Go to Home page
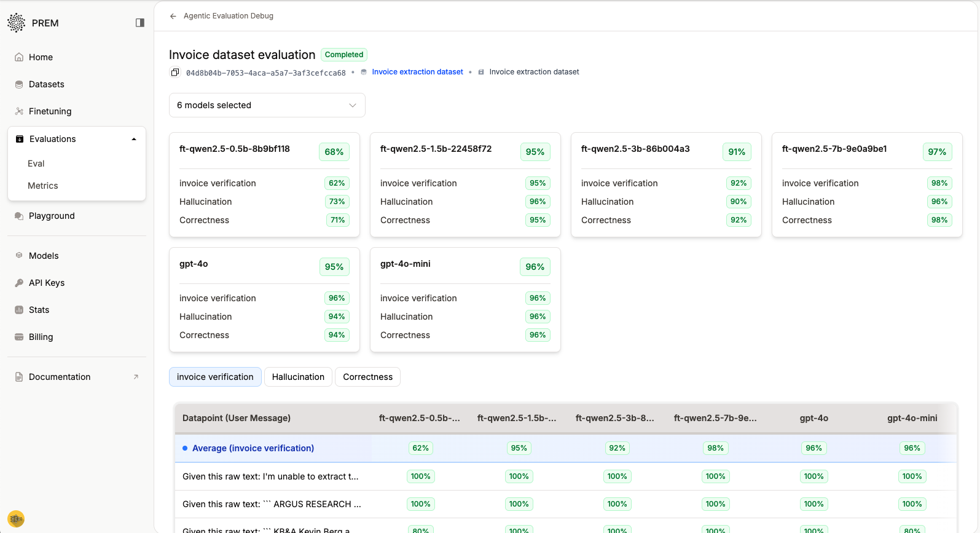The height and width of the screenshot is (533, 980). click(41, 57)
